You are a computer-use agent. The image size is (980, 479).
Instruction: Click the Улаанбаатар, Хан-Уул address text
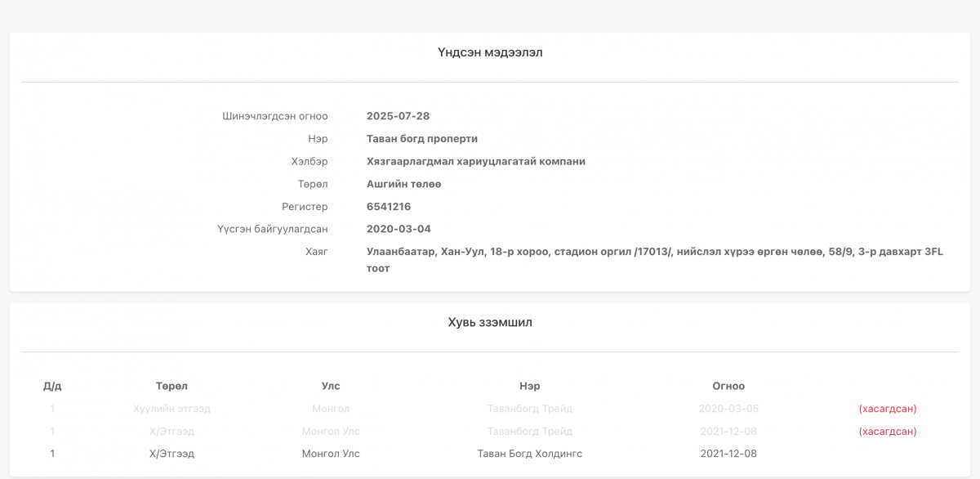654,252
